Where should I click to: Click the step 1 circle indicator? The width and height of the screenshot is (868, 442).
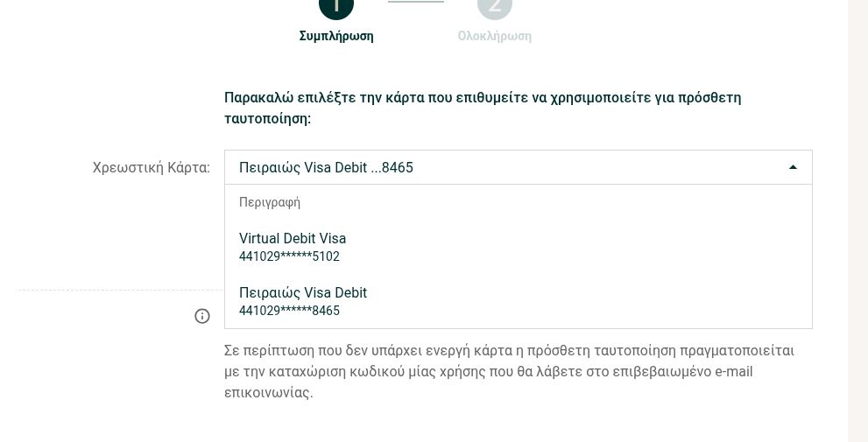336,5
